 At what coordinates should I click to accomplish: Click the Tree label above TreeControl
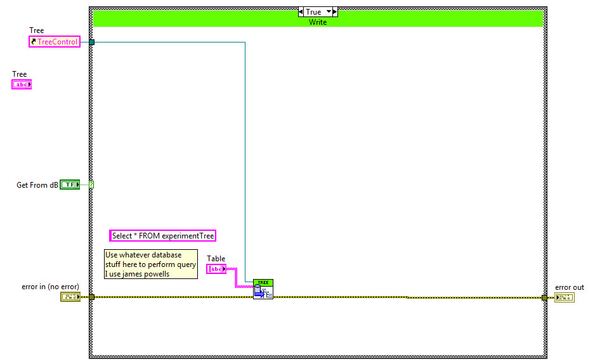click(36, 30)
